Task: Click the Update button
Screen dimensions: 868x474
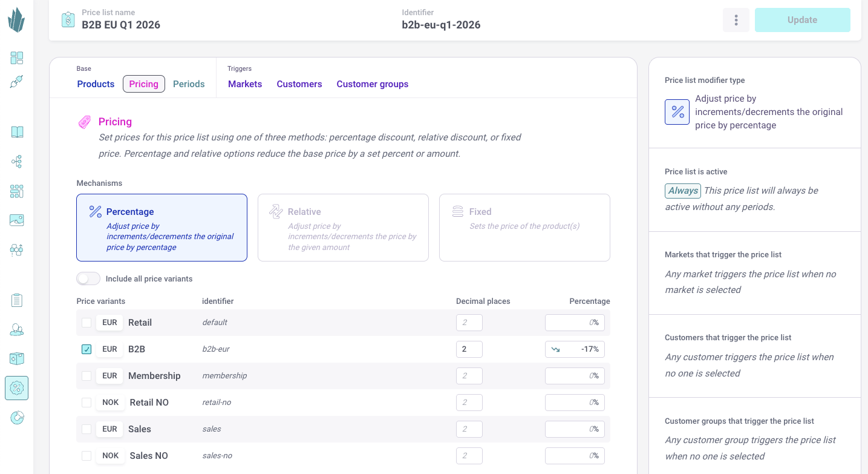Action: pyautogui.click(x=802, y=20)
